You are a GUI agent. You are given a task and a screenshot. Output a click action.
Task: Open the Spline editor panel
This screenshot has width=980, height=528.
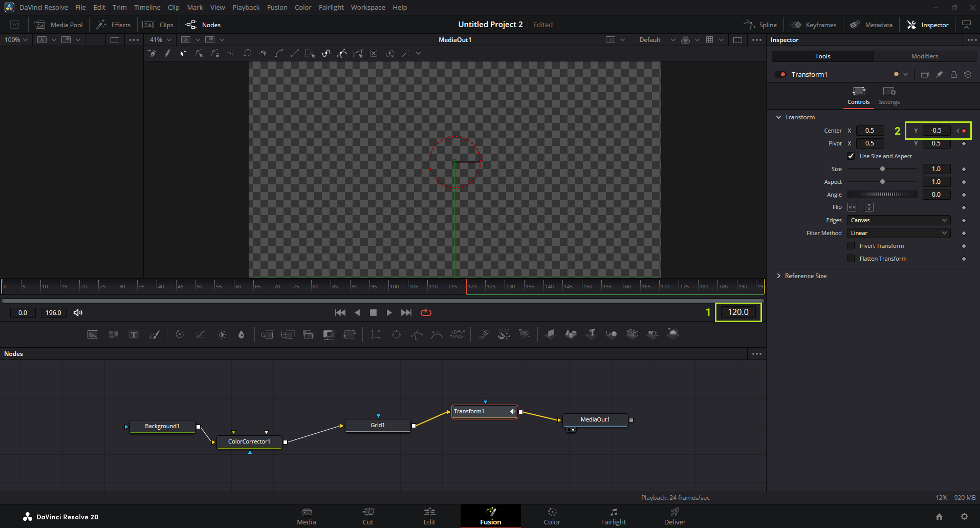[760, 25]
